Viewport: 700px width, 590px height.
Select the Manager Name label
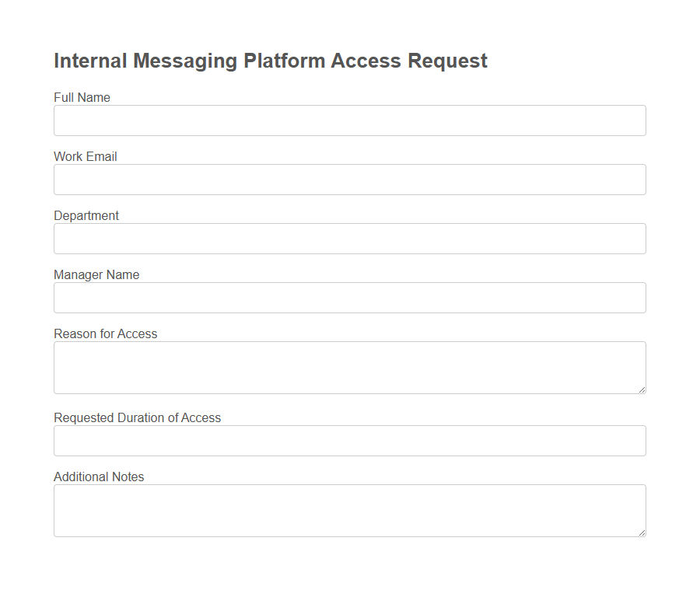coord(96,274)
